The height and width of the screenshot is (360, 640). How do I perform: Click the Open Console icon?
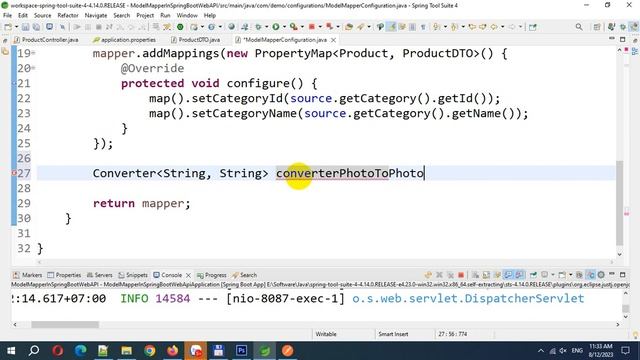[x=562, y=275]
